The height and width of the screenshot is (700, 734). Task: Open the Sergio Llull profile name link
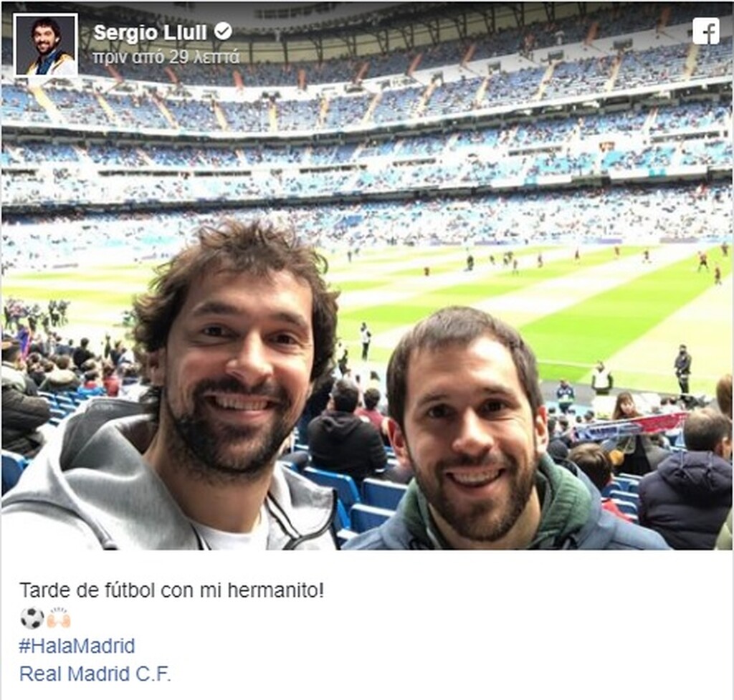[x=150, y=32]
